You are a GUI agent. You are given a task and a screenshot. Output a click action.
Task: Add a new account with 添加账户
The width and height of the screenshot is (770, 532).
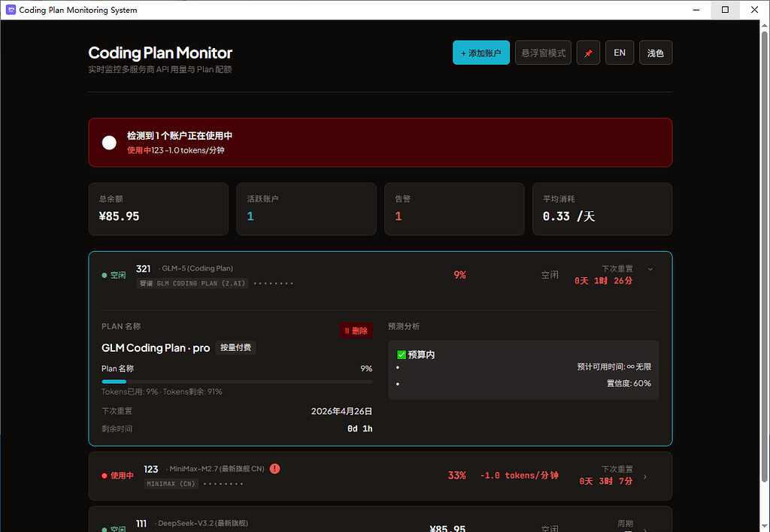tap(480, 53)
